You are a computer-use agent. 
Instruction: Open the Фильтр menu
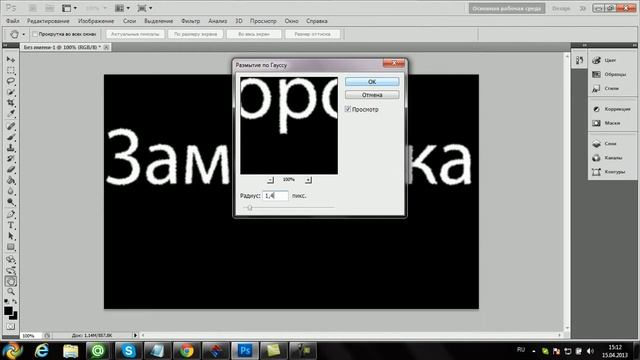pos(190,21)
